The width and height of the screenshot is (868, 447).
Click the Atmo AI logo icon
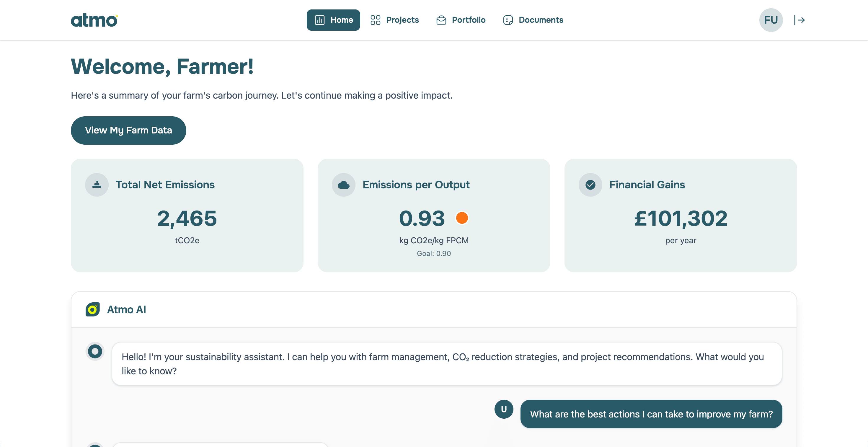tap(93, 309)
